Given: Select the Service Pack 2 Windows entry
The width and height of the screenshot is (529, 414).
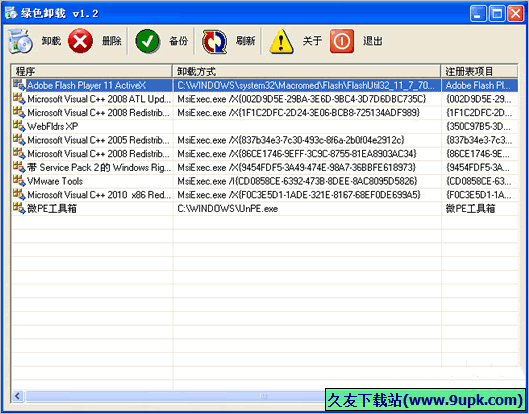Looking at the screenshot, I should click(99, 167).
